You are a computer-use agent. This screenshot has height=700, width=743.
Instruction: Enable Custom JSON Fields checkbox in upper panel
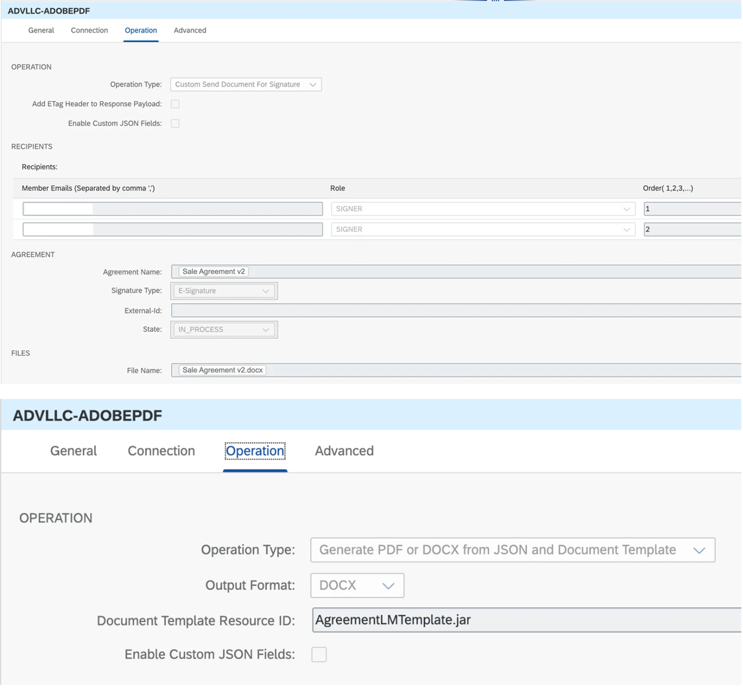coord(175,123)
